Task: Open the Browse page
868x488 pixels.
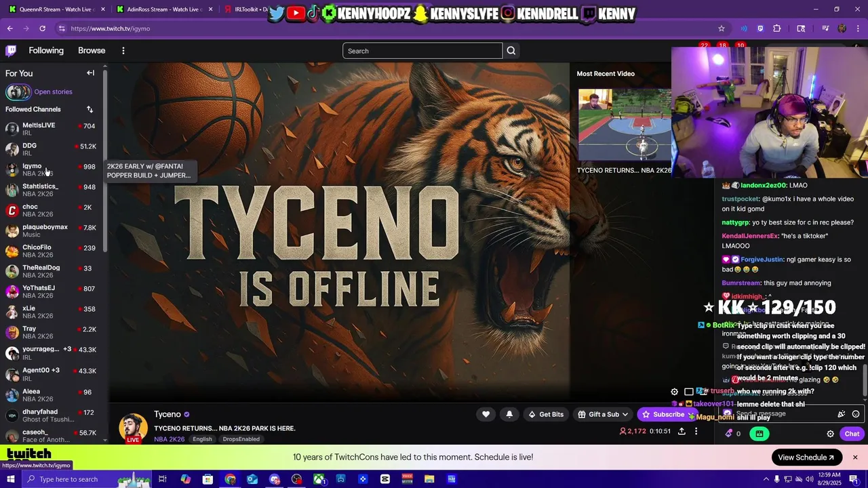Action: [x=92, y=51]
